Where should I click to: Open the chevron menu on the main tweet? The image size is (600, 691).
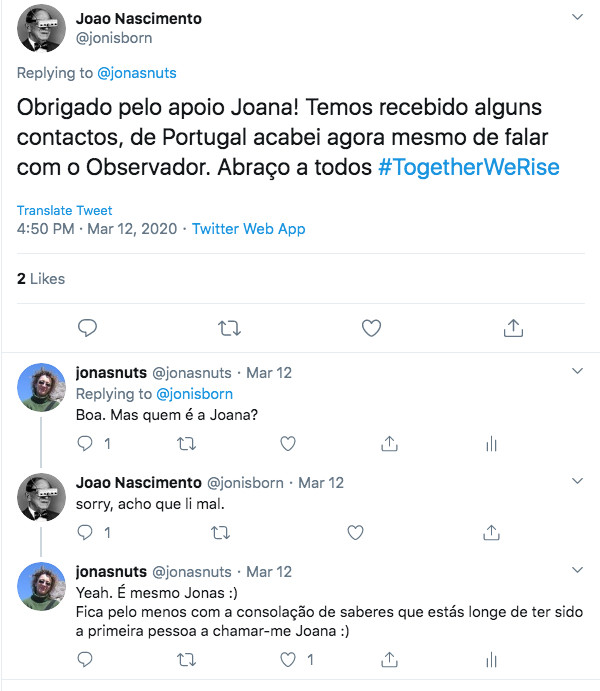(577, 17)
